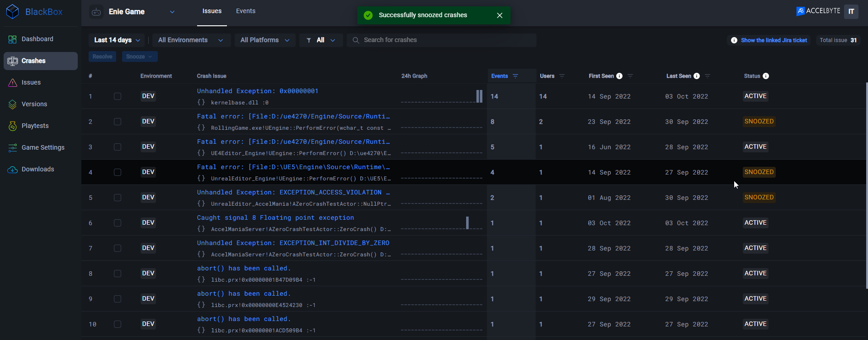Open the Snooze dropdown button
Image resolution: width=868 pixels, height=340 pixels.
click(140, 57)
